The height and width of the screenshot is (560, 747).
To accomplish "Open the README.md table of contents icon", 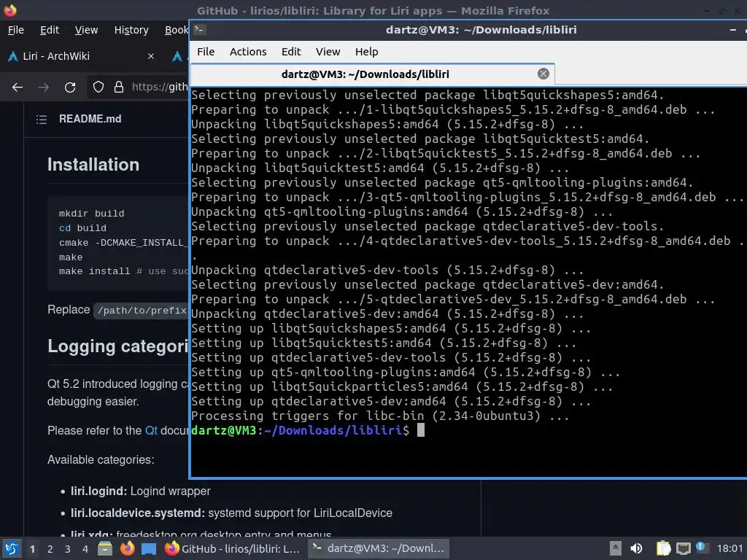I will 42,119.
